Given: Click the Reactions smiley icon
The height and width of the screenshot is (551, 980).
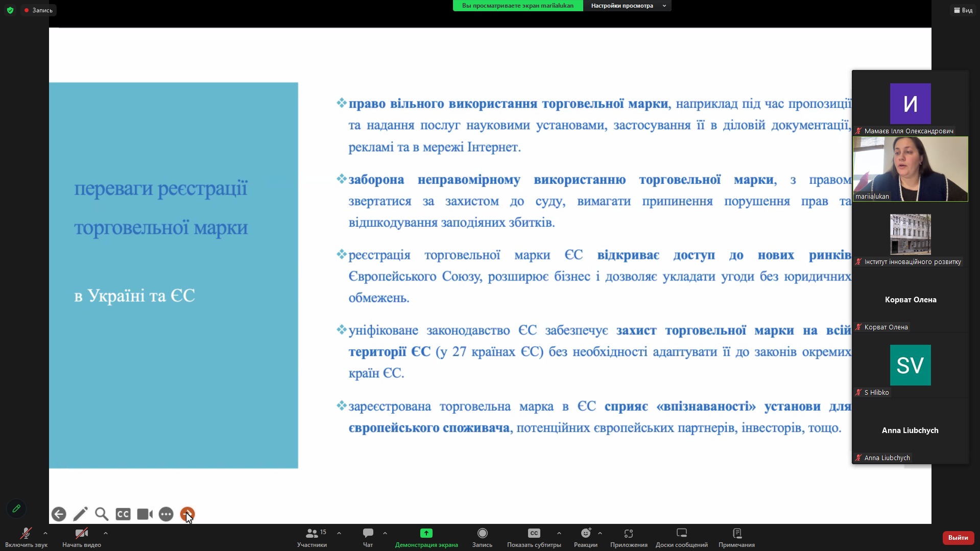Looking at the screenshot, I should click(585, 533).
